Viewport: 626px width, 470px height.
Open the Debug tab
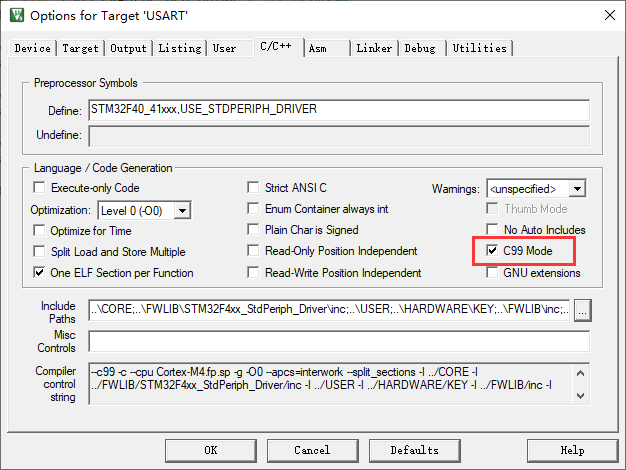[x=420, y=48]
